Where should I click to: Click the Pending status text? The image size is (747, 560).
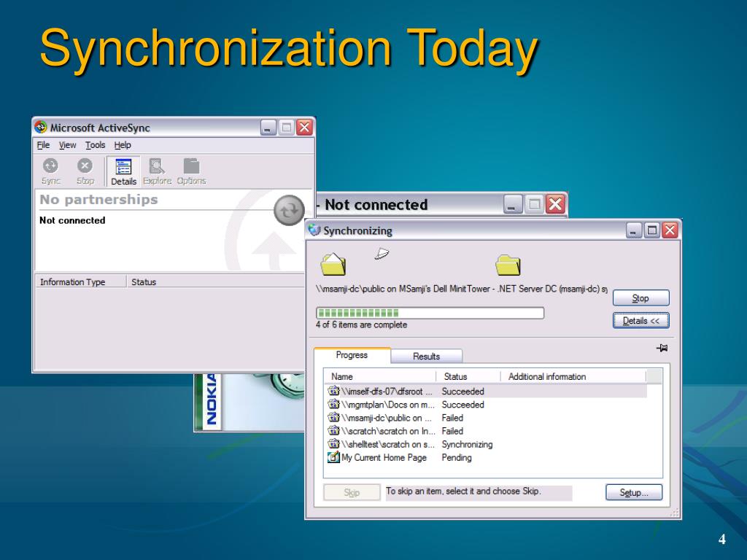click(457, 458)
